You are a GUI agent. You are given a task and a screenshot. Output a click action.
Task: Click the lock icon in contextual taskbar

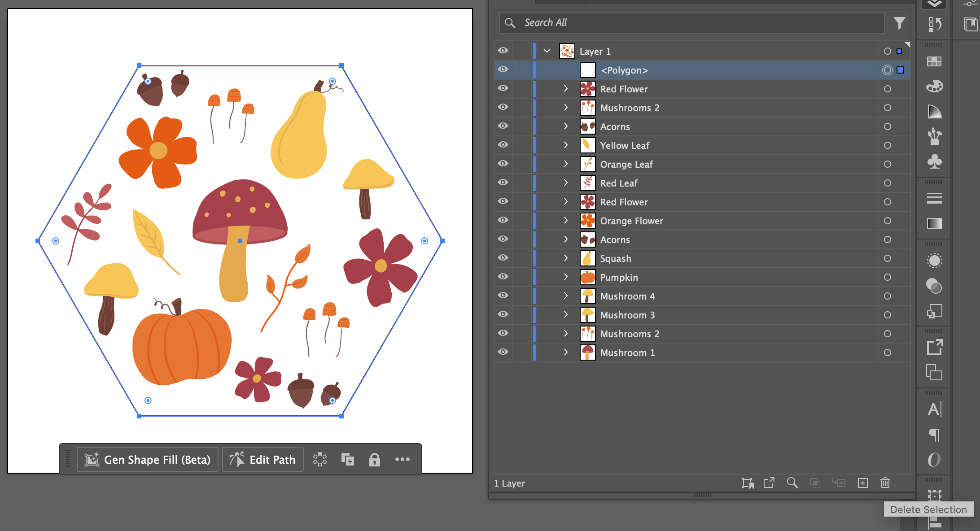(374, 460)
